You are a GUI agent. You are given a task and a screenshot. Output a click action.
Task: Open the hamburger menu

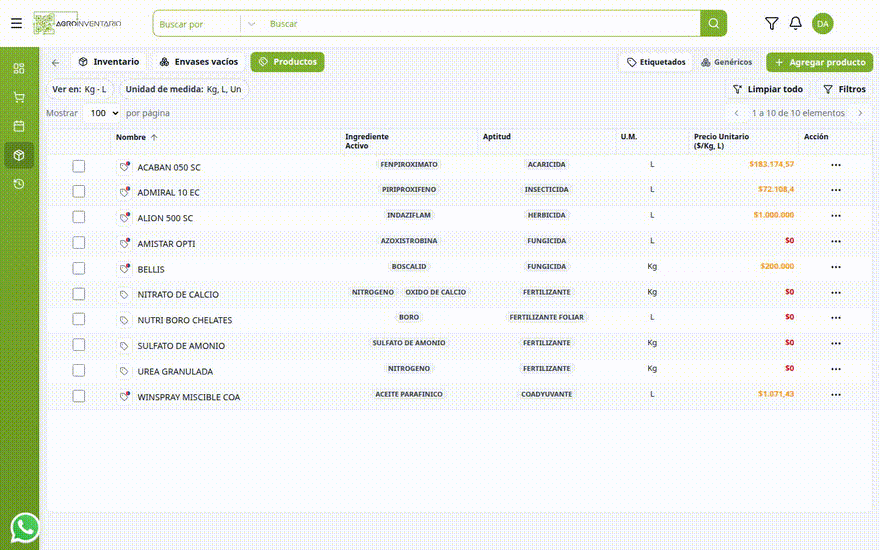[x=16, y=23]
